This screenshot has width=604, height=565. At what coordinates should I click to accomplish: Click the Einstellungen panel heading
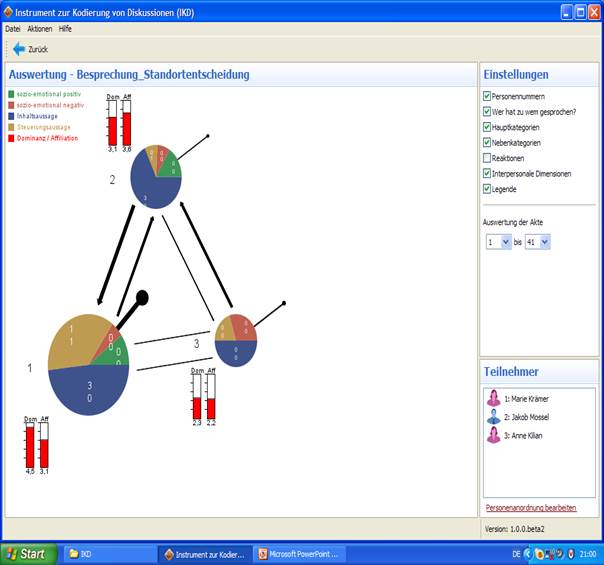[516, 74]
